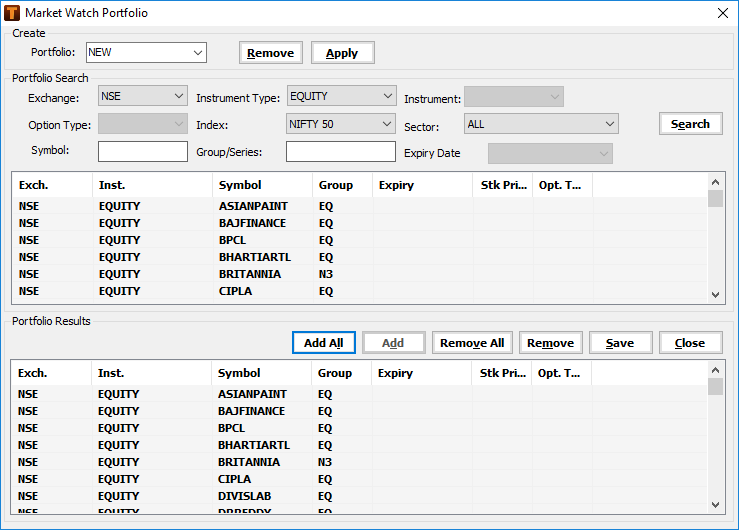Select CIPLA row in search list
Screen dimensions: 739x530
coord(360,291)
